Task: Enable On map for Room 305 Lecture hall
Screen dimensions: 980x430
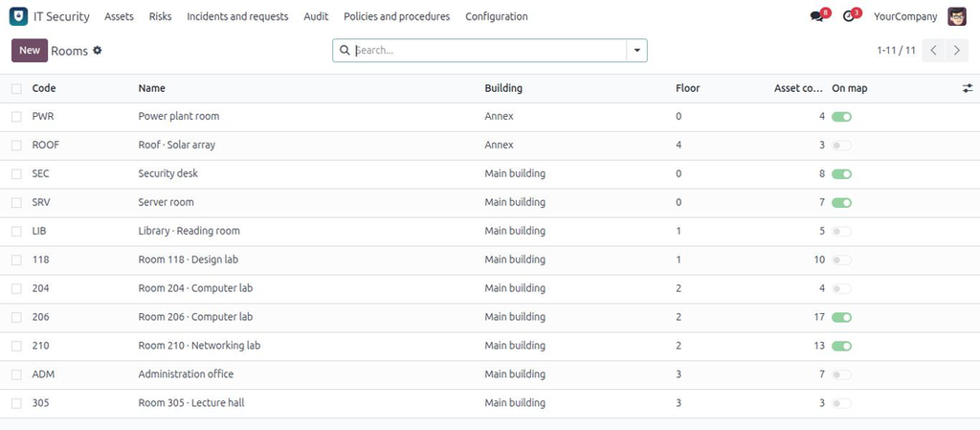Action: click(x=841, y=404)
